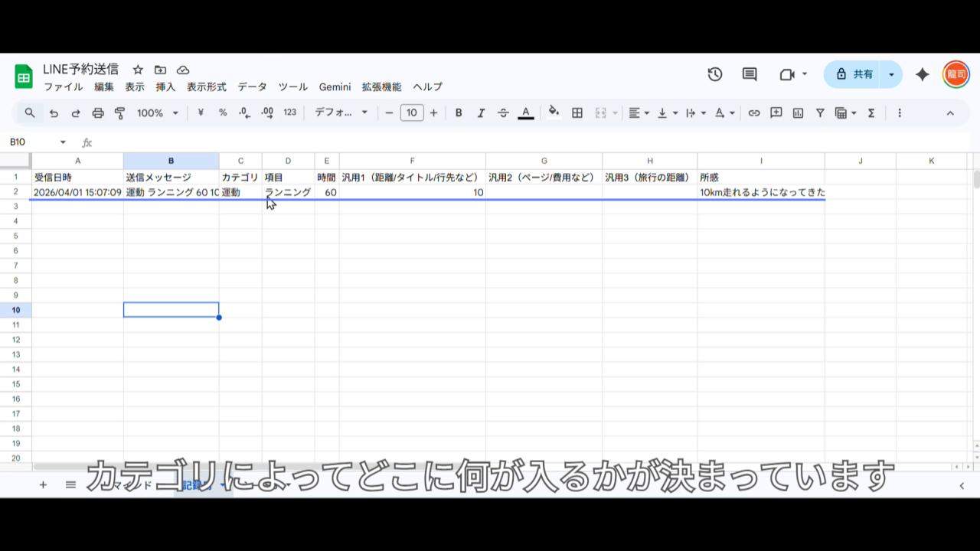Open the font family dropdown

(x=341, y=113)
